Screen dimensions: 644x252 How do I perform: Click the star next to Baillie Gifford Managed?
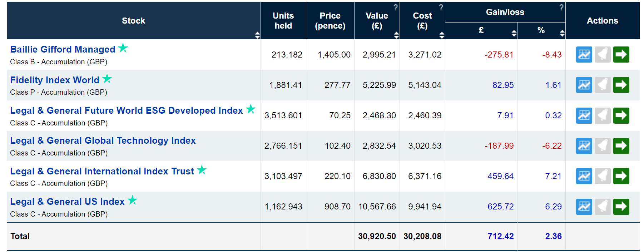click(x=123, y=48)
